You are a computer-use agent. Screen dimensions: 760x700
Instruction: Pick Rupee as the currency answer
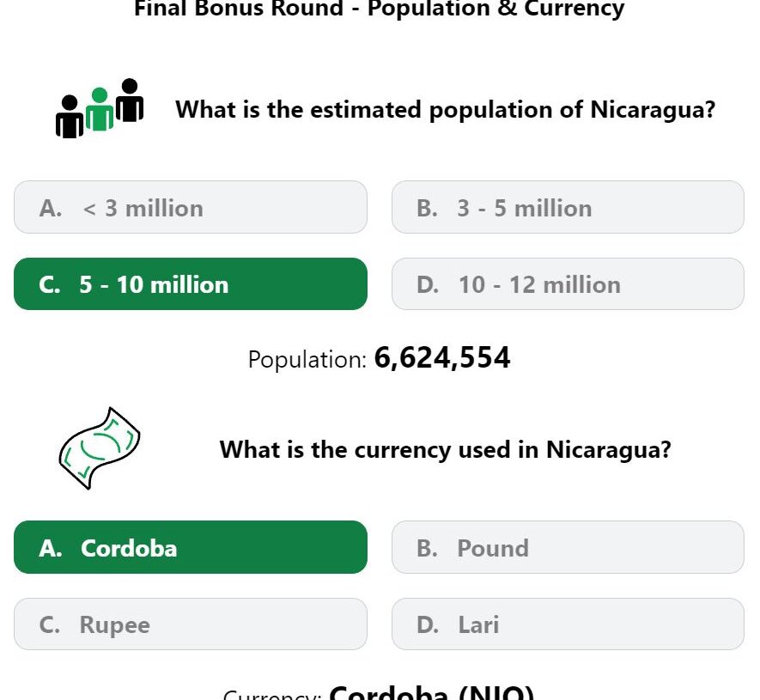191,624
